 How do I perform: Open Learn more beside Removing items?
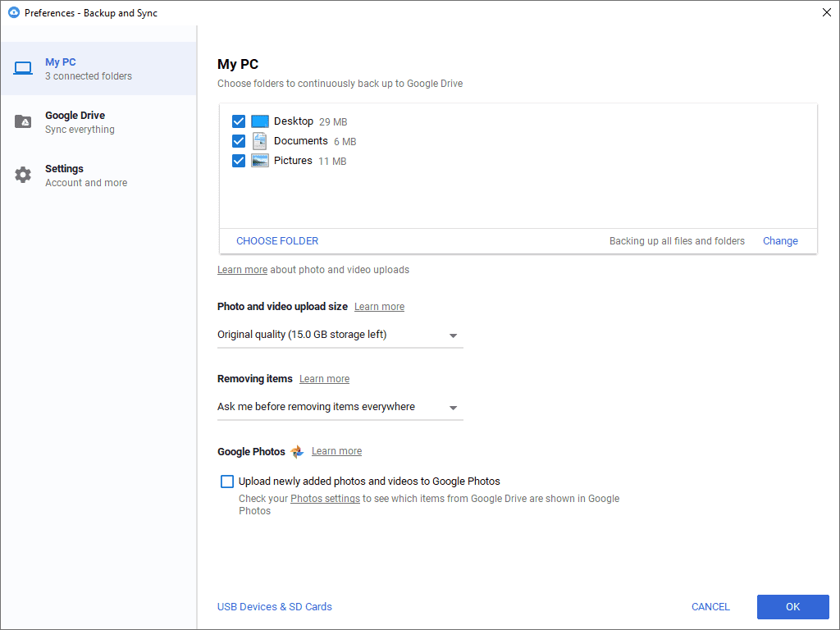click(x=324, y=379)
